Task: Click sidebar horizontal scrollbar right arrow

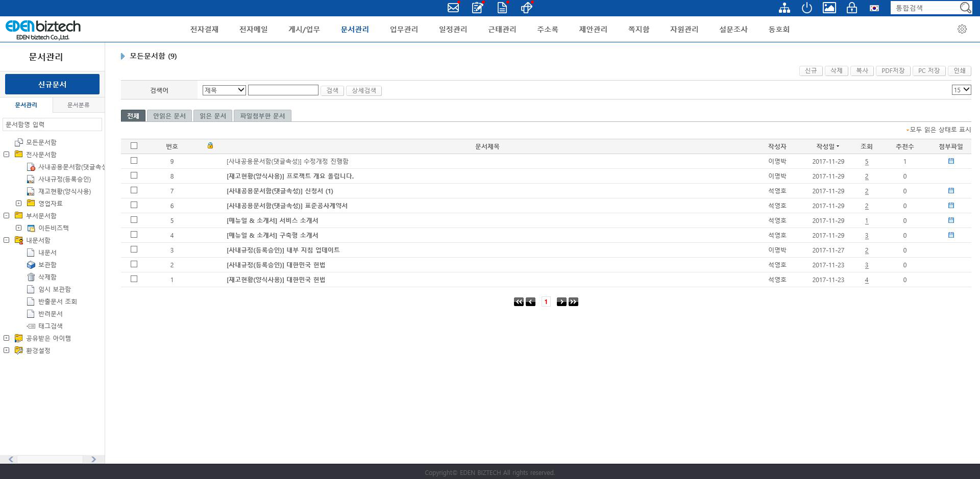Action: 93,459
